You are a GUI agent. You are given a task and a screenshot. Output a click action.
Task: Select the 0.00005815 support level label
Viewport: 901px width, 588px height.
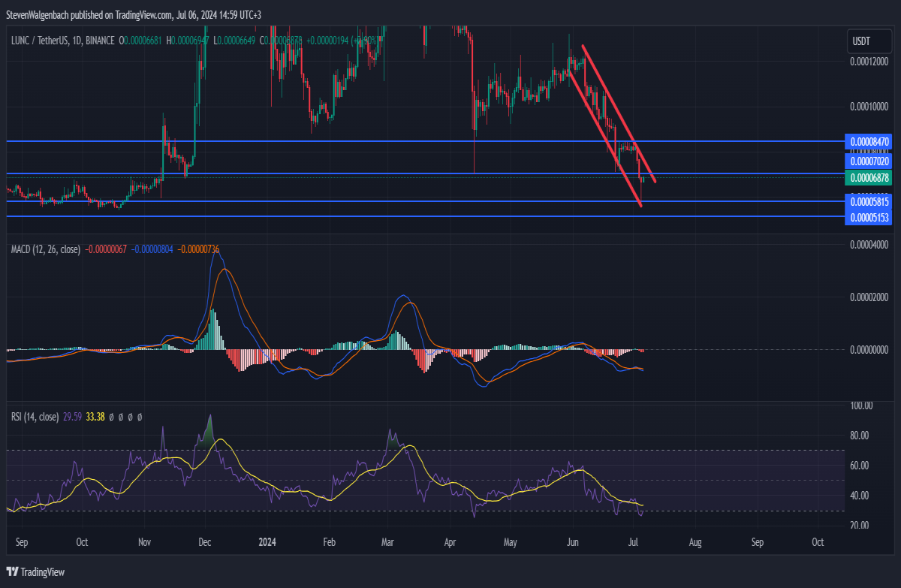[869, 201]
